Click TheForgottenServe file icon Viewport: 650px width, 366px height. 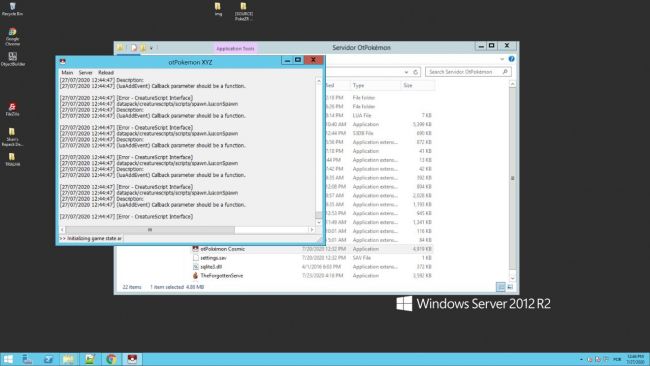coord(195,276)
